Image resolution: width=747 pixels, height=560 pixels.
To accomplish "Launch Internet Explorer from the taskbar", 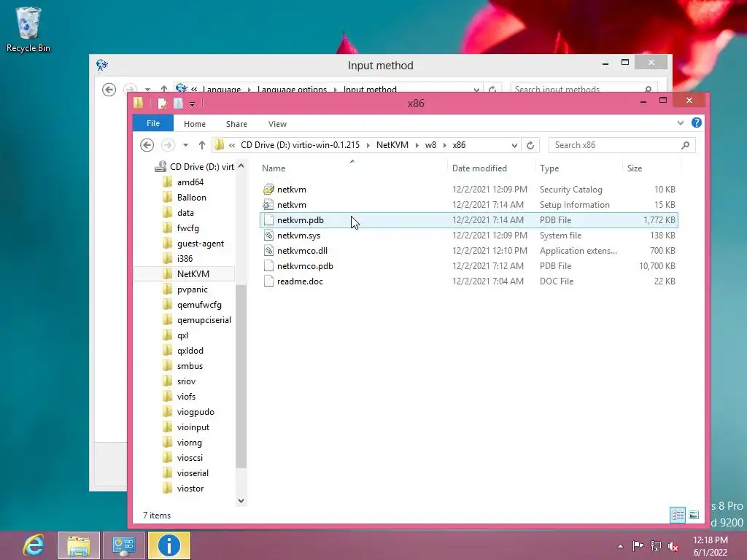I will [x=34, y=545].
